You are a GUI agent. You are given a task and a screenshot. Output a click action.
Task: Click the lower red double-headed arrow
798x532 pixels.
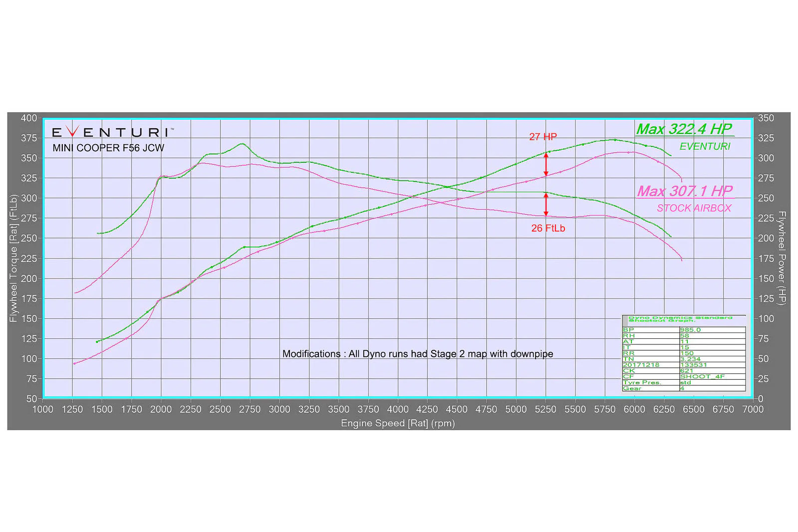point(546,205)
